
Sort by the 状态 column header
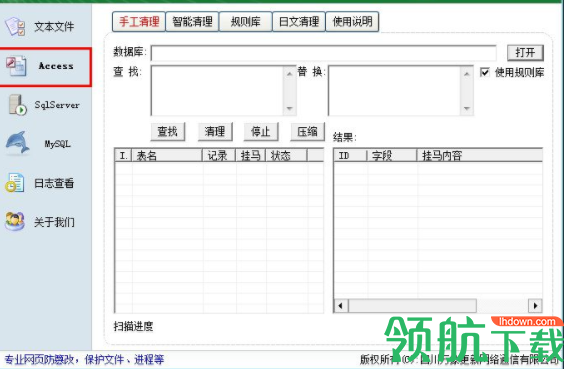(x=286, y=155)
